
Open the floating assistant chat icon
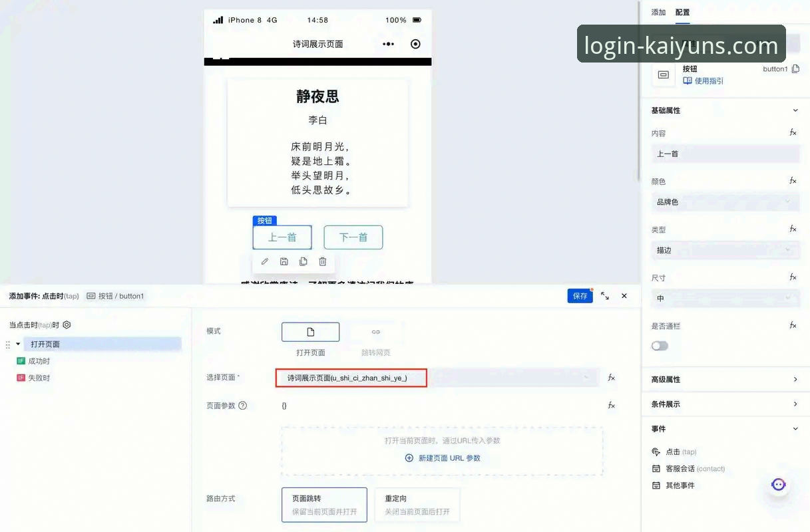[779, 485]
